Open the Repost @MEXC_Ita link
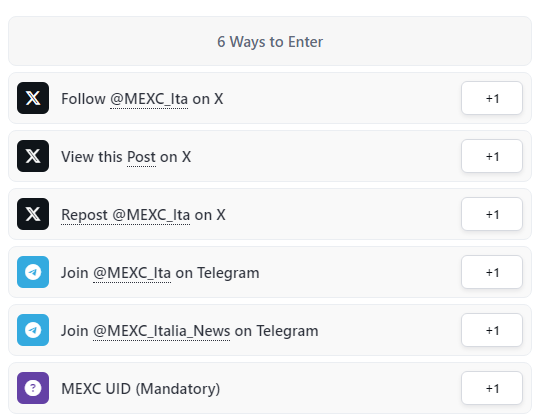Viewport: 540px width, 420px height. tap(125, 215)
